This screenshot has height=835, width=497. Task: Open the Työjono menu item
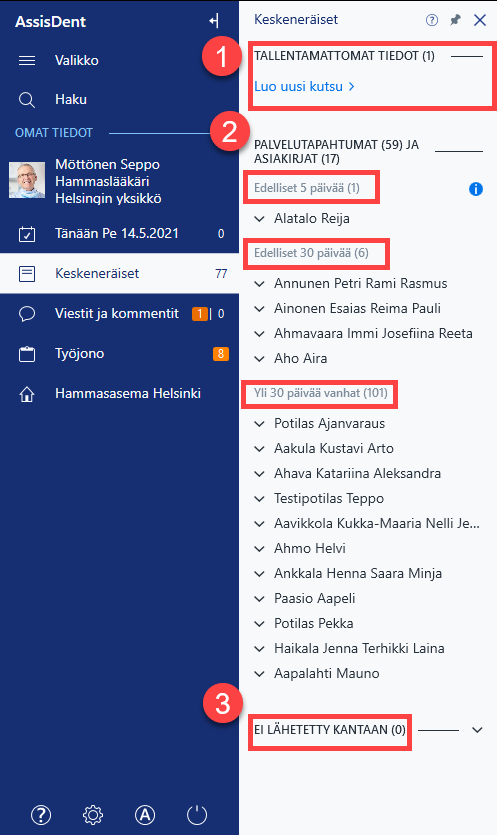point(119,354)
